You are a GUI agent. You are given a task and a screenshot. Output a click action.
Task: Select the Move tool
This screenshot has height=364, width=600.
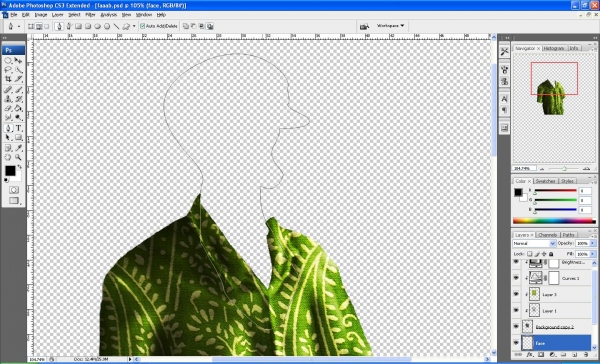click(x=18, y=61)
